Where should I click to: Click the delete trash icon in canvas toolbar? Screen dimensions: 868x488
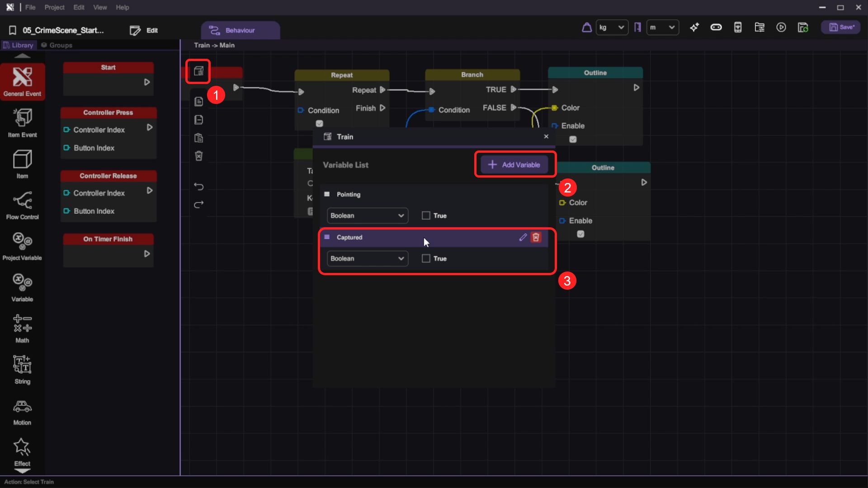point(198,156)
